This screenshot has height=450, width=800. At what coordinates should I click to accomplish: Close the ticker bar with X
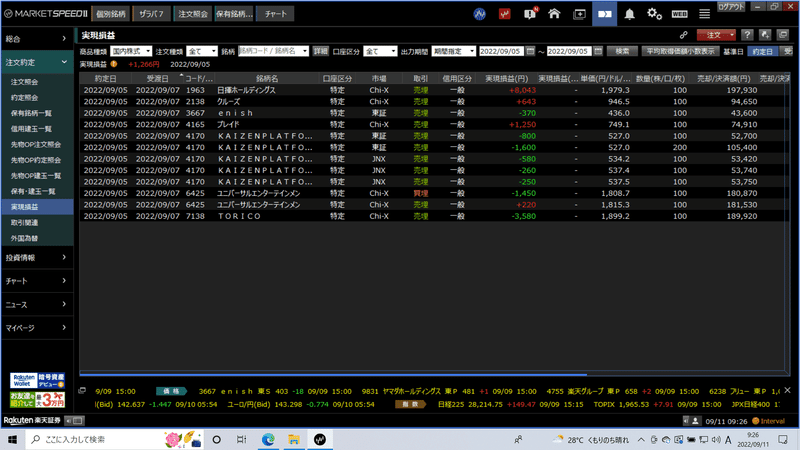pyautogui.click(x=787, y=390)
